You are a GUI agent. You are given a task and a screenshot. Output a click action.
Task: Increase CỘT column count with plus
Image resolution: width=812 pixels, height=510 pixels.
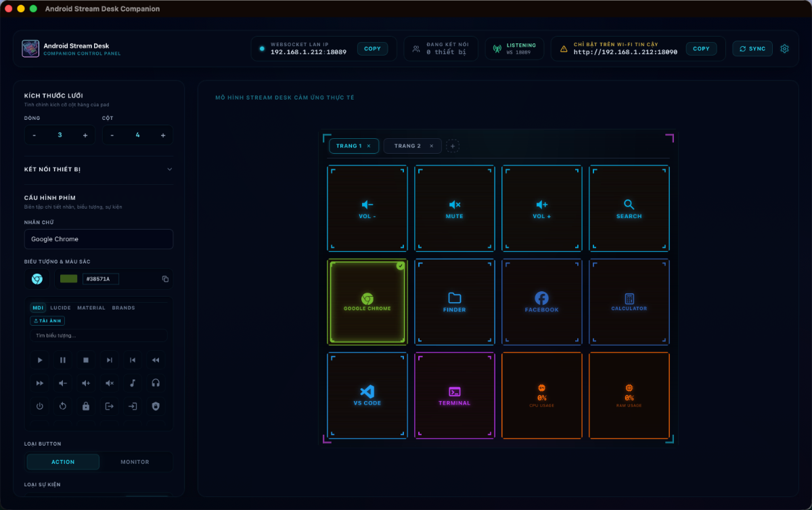click(163, 135)
